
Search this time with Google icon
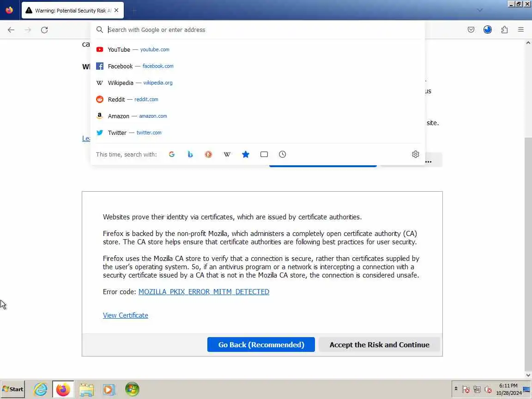172,154
